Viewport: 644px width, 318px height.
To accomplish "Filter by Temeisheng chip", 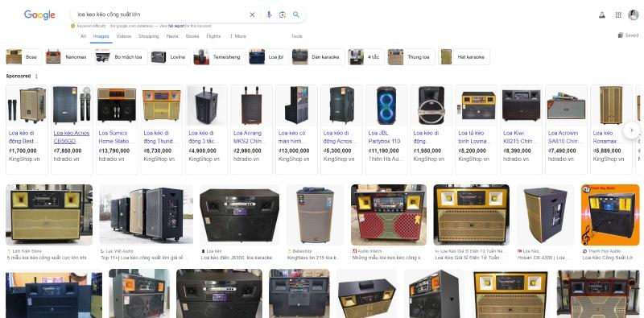I will (219, 57).
